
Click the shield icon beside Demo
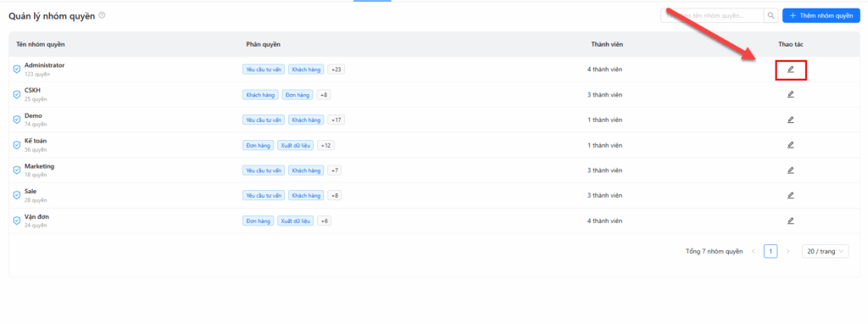[x=17, y=120]
